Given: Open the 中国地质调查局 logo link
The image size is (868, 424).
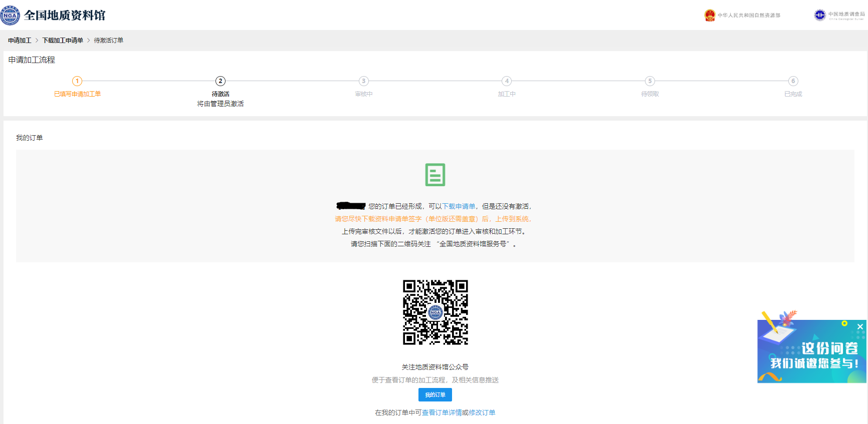Looking at the screenshot, I should [839, 15].
